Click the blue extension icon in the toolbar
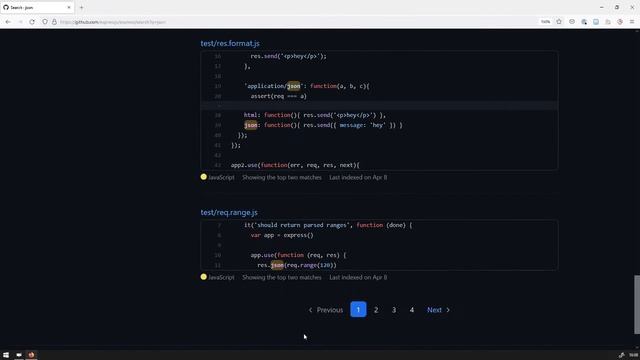 click(596, 22)
